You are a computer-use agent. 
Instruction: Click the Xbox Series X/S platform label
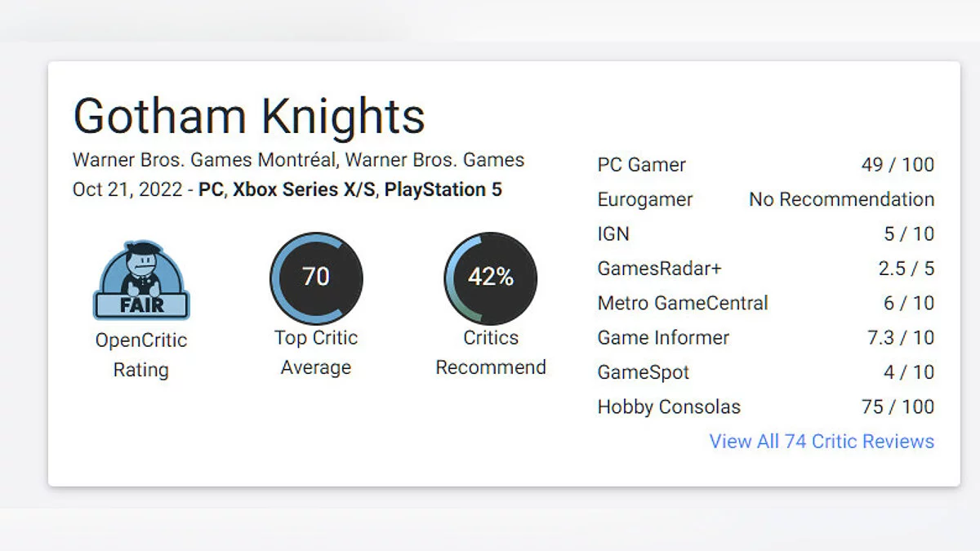[304, 189]
